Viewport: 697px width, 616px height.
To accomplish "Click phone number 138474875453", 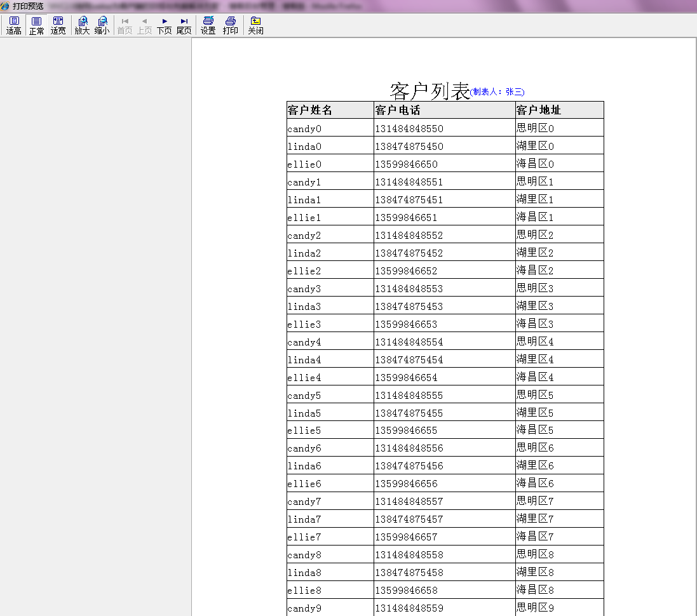I will tap(409, 306).
